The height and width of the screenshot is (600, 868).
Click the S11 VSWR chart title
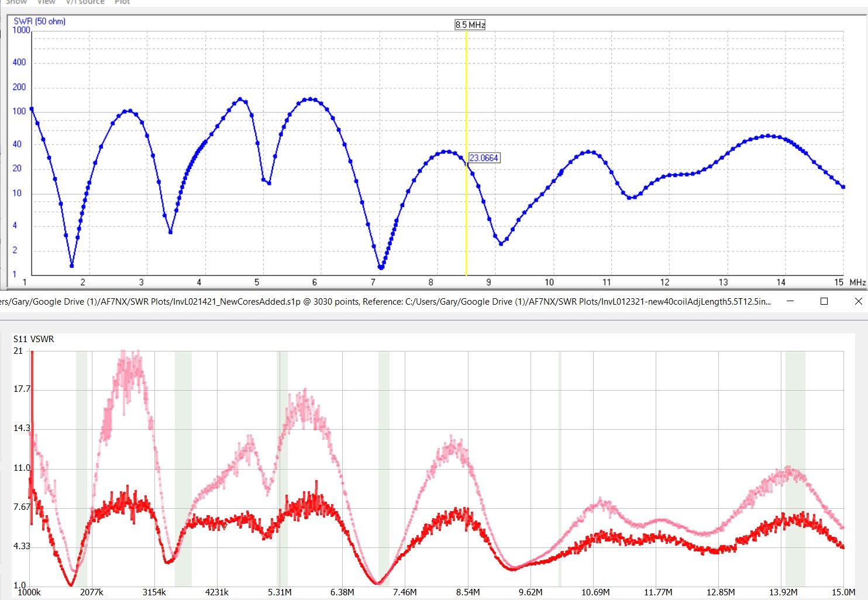(33, 339)
